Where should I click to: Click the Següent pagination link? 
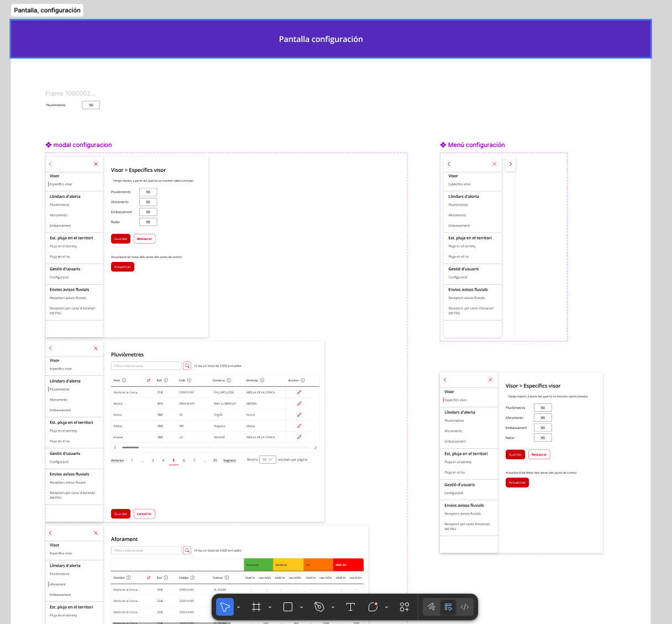click(x=229, y=460)
